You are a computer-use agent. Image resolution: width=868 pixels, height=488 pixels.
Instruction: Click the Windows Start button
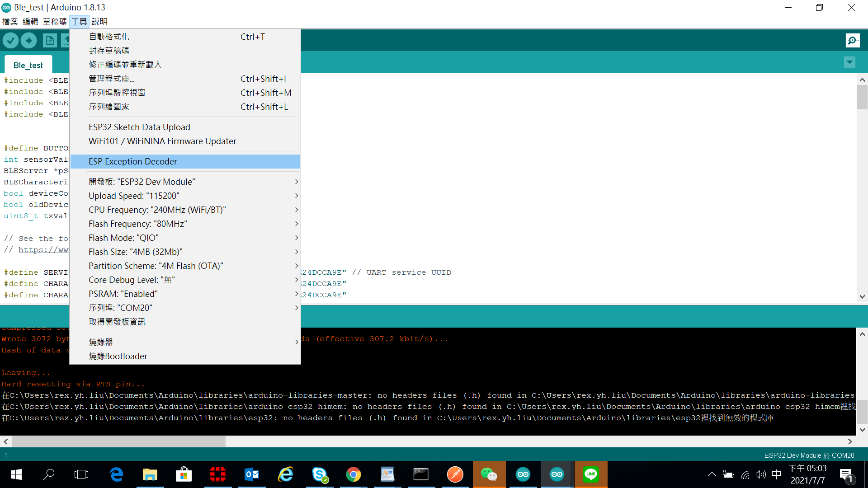point(15,474)
